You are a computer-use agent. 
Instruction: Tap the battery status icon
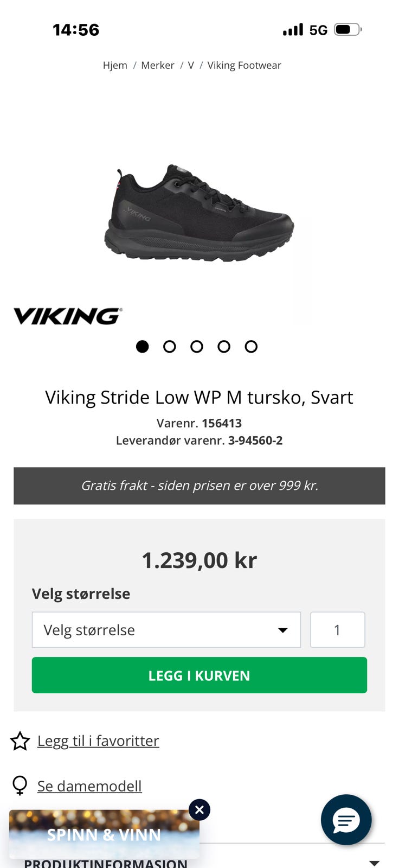pos(348,29)
